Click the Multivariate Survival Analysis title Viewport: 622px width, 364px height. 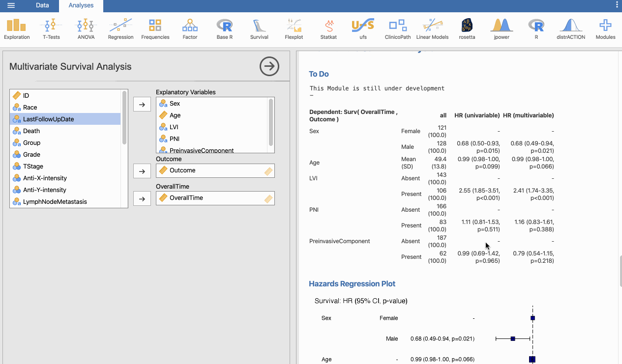tap(70, 67)
